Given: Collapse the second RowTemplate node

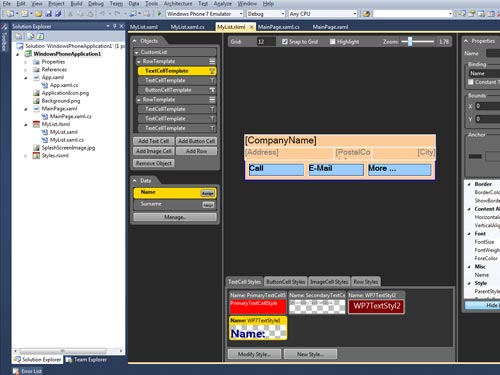Looking at the screenshot, I should point(139,100).
